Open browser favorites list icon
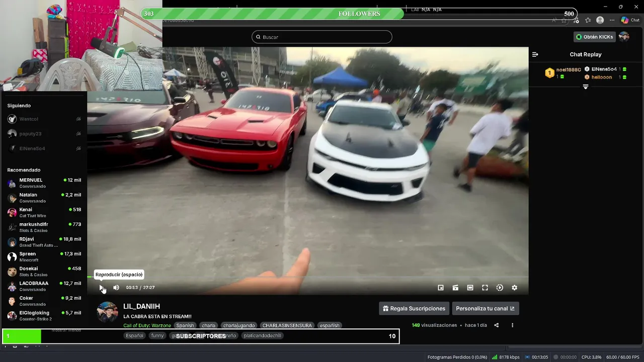The image size is (644, 362). pos(588,20)
